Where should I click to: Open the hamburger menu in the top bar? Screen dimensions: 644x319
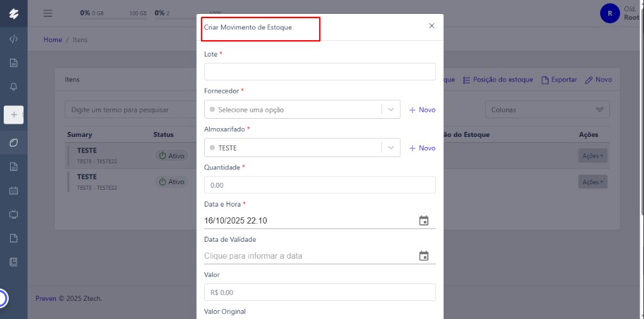pos(48,13)
